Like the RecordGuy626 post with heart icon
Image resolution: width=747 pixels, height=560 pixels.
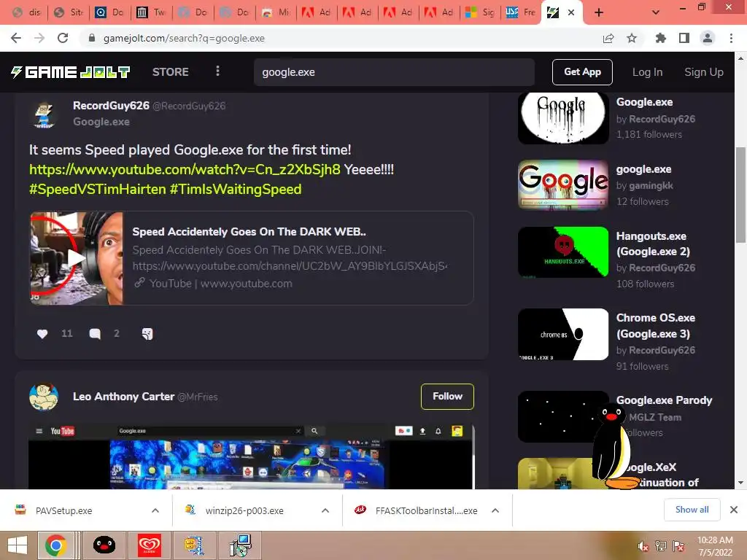pos(42,334)
